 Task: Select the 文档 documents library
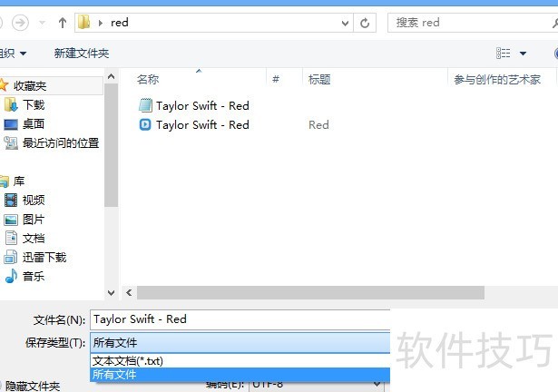(x=34, y=239)
